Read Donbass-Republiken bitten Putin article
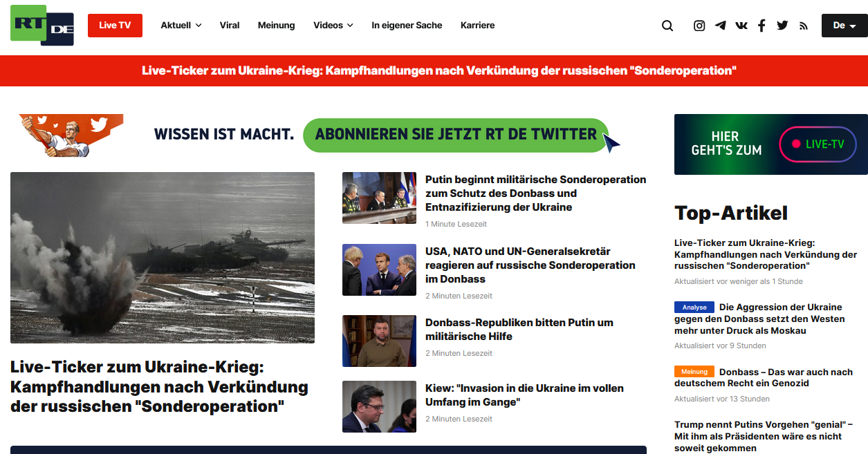 519,330
